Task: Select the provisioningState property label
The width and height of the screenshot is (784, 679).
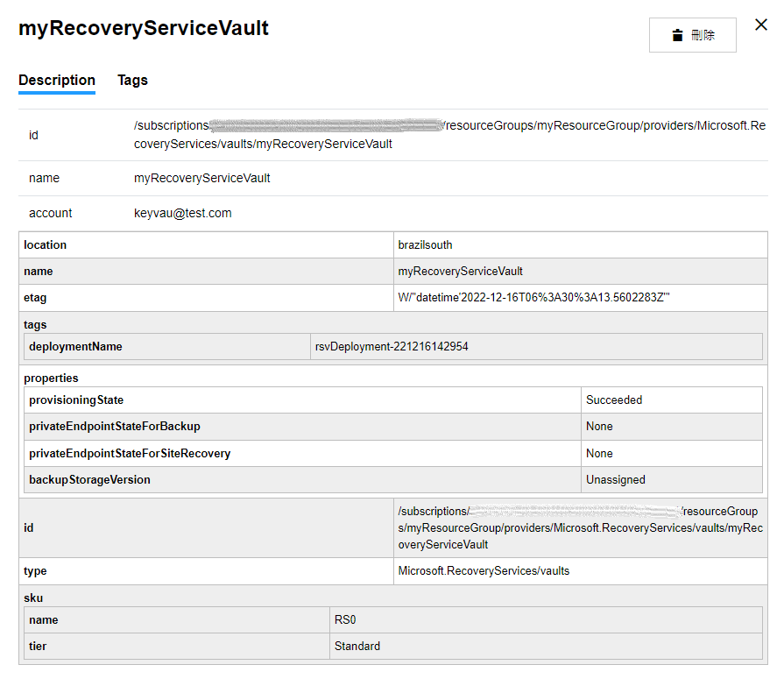Action: (76, 400)
